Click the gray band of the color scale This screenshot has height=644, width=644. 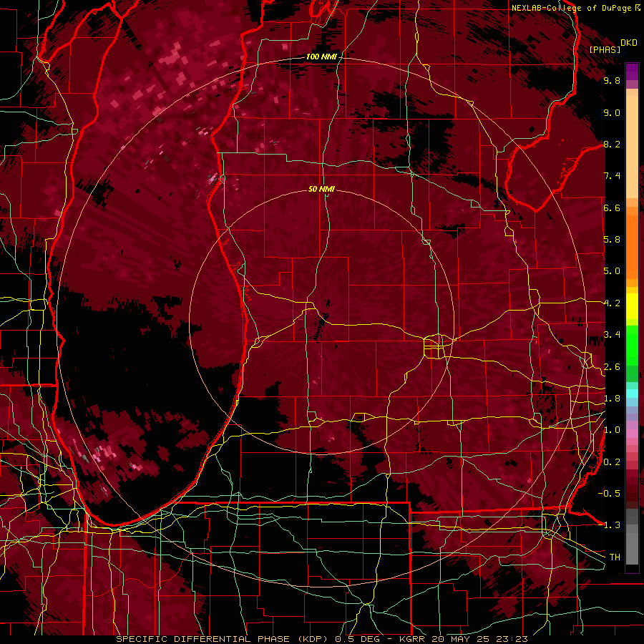[x=632, y=537]
